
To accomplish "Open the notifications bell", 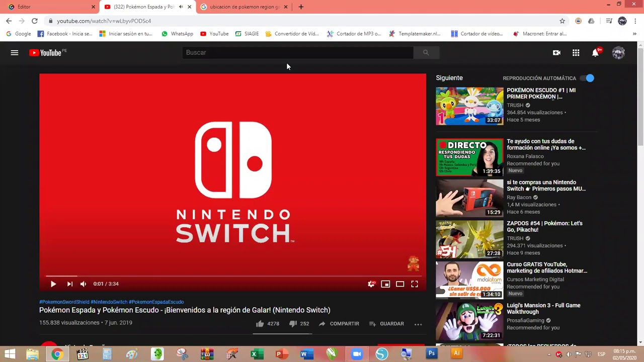I will pos(596,53).
